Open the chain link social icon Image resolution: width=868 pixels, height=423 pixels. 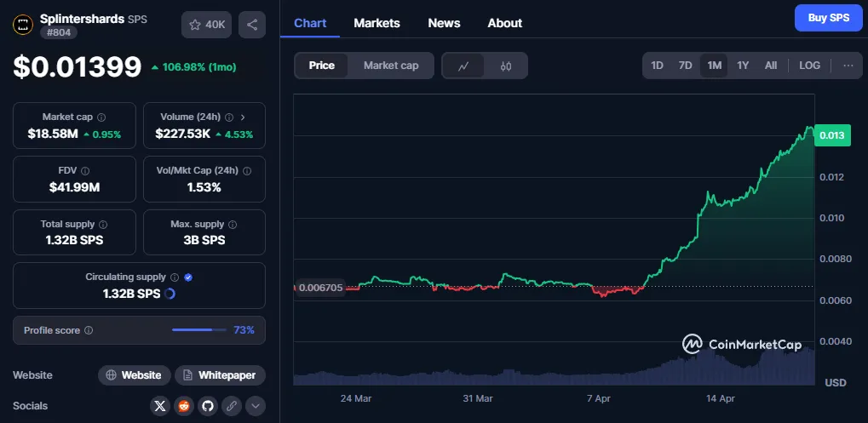coord(232,406)
